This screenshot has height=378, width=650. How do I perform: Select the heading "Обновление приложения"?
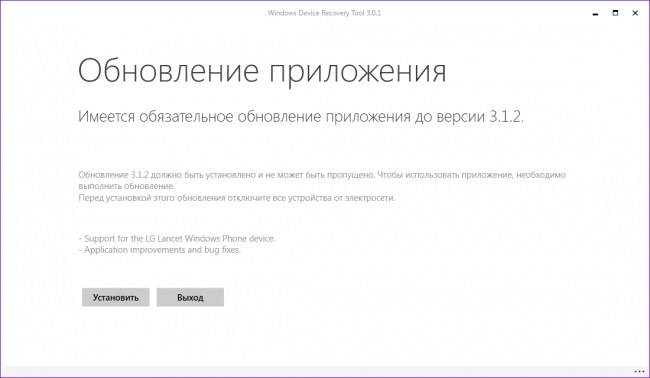pos(262,72)
